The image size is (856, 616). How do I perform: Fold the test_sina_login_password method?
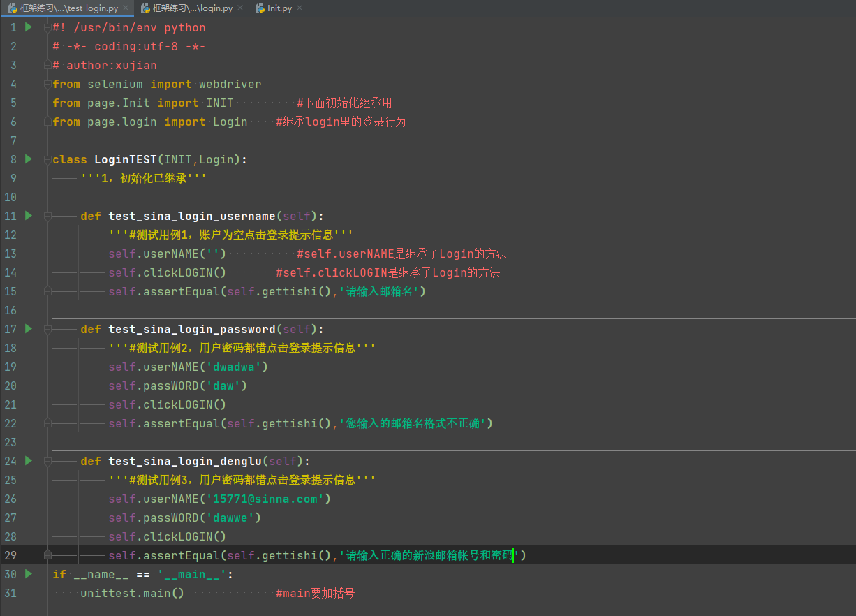(x=47, y=330)
